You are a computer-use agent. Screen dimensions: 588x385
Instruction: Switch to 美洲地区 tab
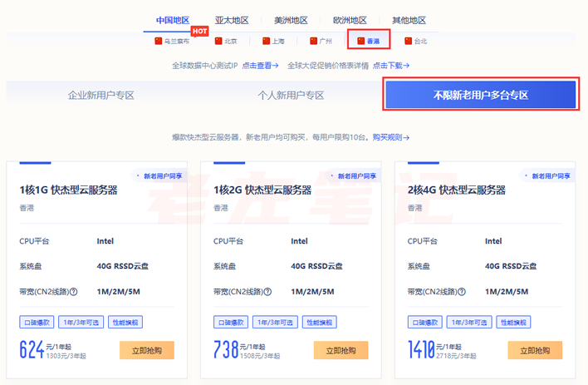click(x=291, y=20)
